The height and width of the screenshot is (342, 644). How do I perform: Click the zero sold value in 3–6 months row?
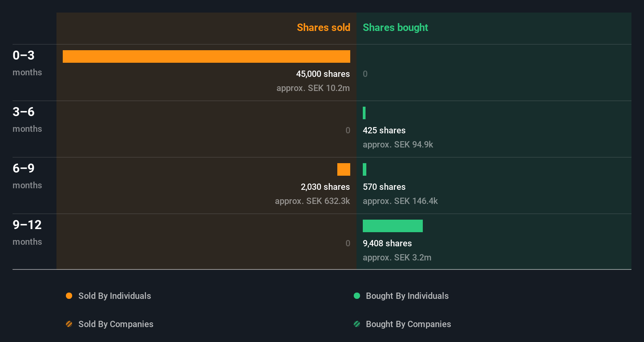[x=348, y=130]
